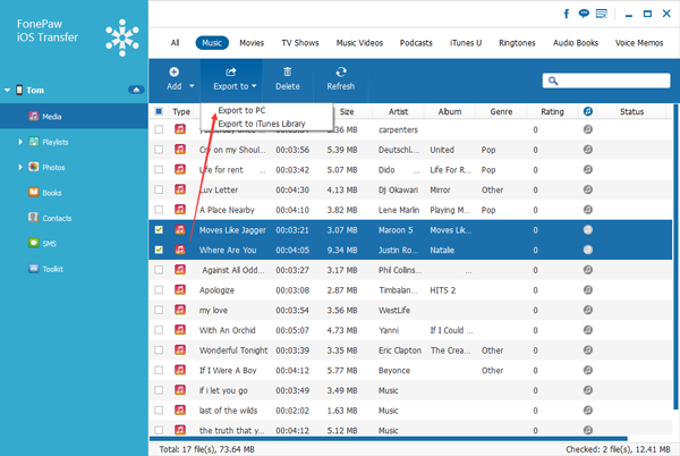
Task: Collapse the Tom device tree arrow
Action: point(7,90)
